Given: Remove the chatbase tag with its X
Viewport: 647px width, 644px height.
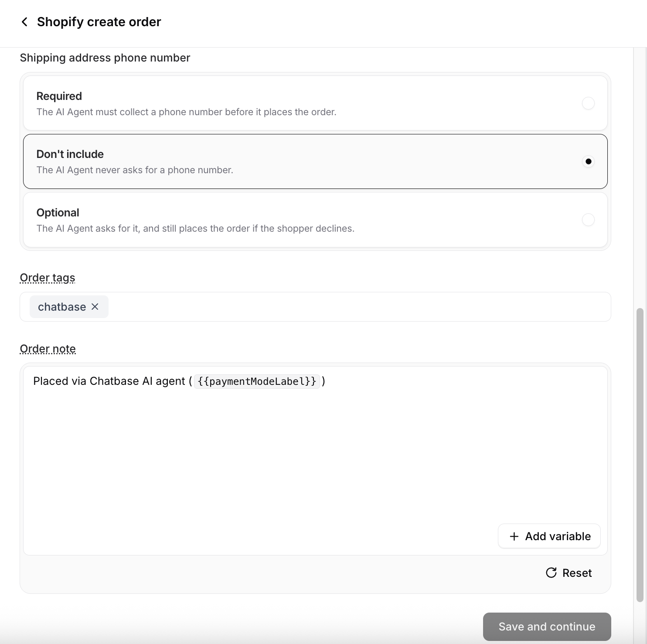Looking at the screenshot, I should pyautogui.click(x=95, y=307).
